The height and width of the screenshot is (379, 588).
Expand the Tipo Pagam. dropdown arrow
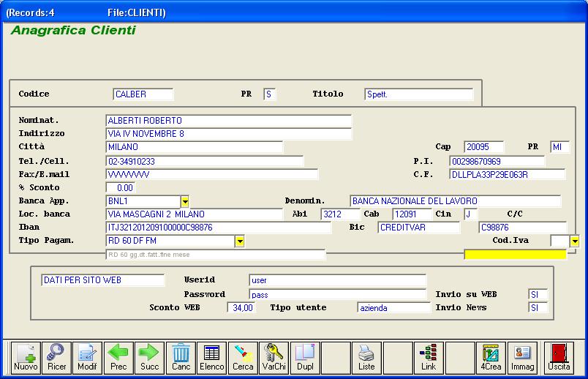[x=240, y=241]
